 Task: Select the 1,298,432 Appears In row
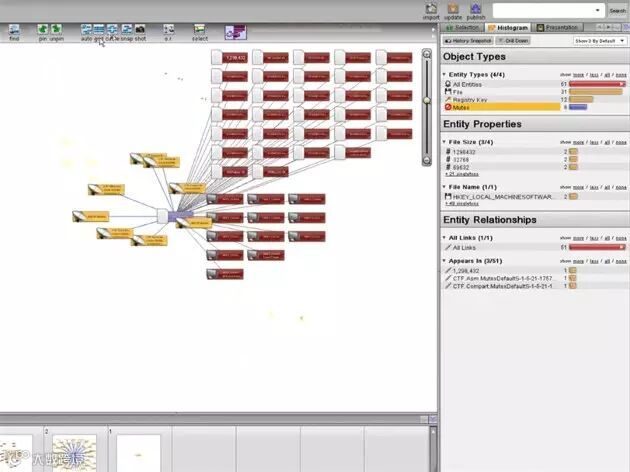[x=502, y=271]
